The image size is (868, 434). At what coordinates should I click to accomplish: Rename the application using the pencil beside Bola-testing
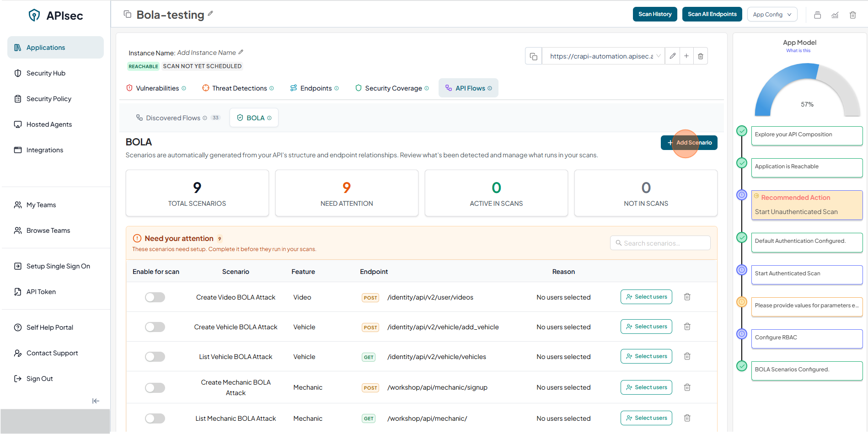point(210,14)
